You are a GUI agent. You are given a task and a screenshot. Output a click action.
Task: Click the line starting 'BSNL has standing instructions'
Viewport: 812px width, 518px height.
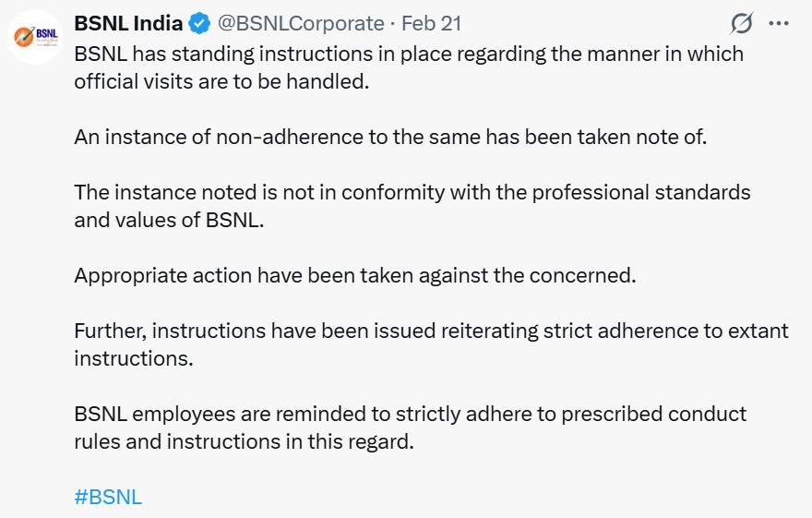[408, 54]
